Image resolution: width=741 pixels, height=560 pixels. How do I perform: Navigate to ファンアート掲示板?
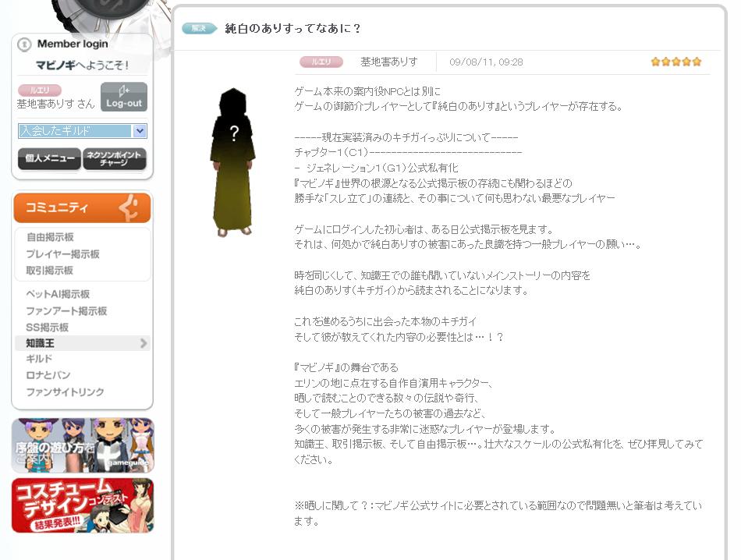click(x=66, y=311)
